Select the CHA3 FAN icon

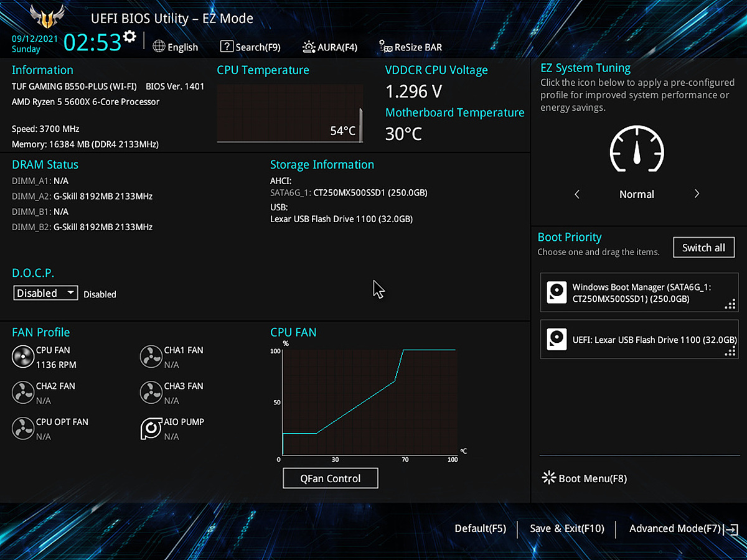151,393
